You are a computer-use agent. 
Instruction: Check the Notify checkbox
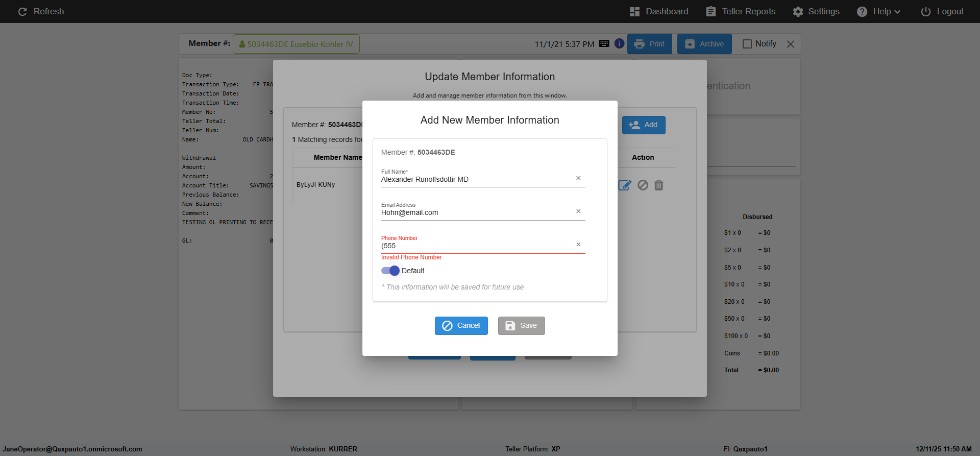pos(747,44)
